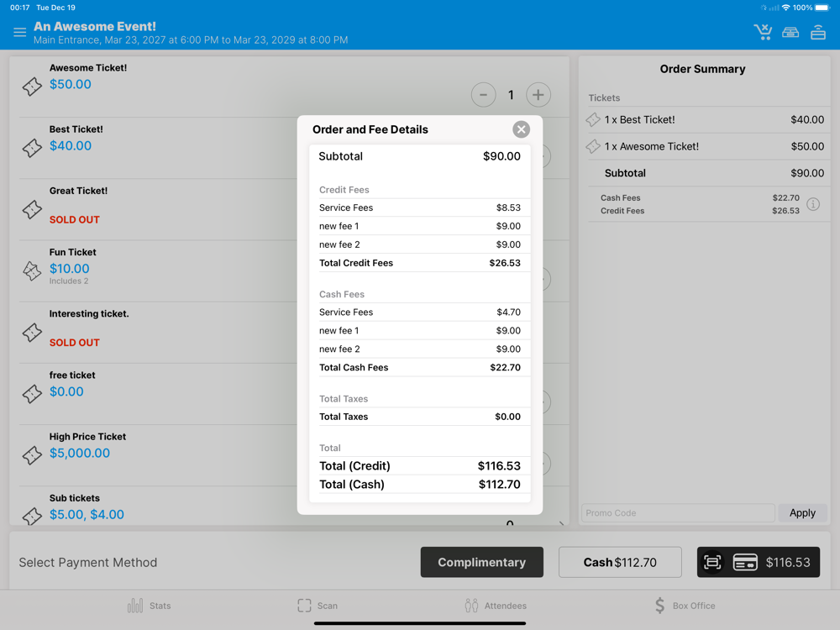Pay by card $116.53
840x630 pixels.
tap(758, 562)
